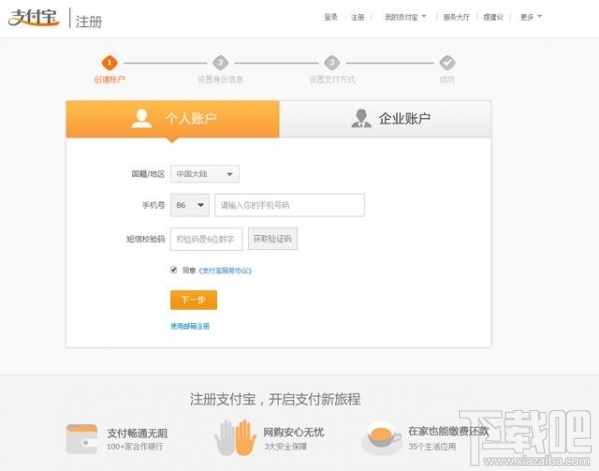The height and width of the screenshot is (471, 599).
Task: Click the 网购安心无忧 heading
Action: pyautogui.click(x=293, y=432)
